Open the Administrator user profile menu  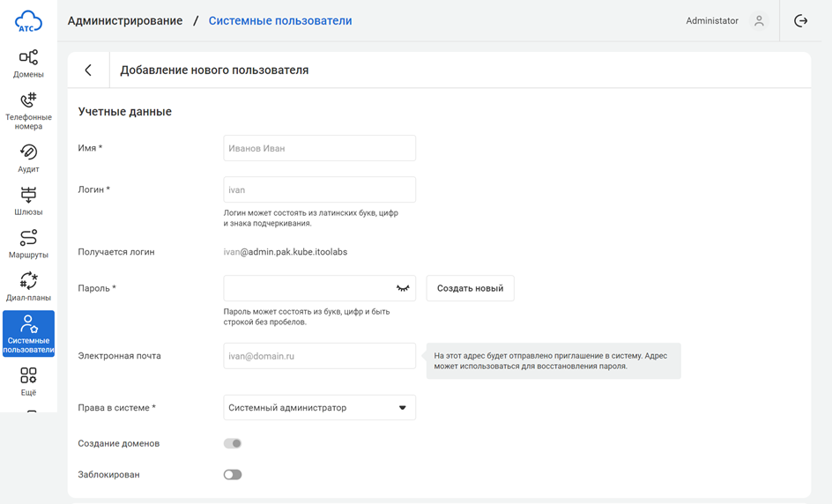tap(758, 21)
